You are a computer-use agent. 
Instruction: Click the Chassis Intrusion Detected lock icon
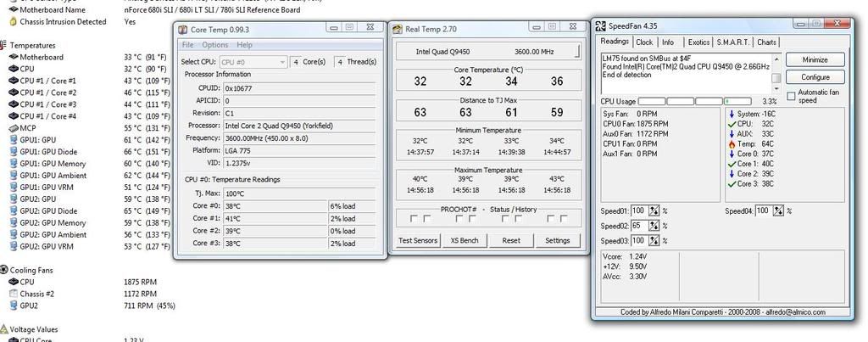[x=14, y=21]
